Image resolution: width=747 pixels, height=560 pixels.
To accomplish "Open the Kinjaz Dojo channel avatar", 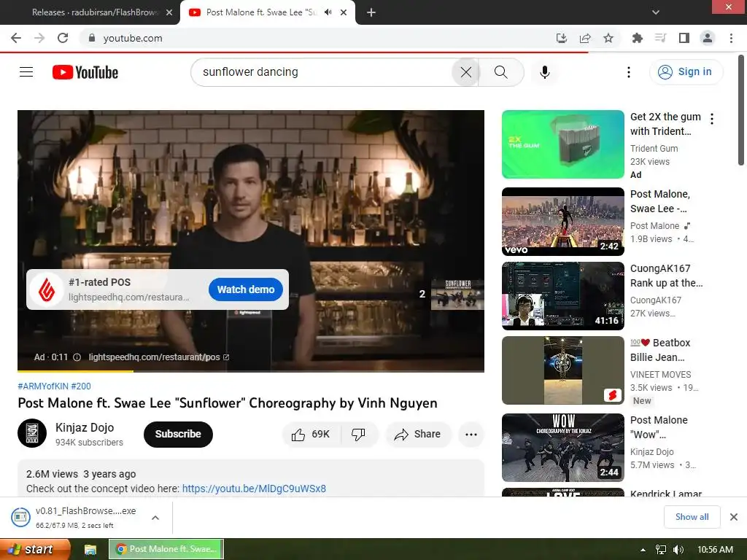I will pos(32,433).
